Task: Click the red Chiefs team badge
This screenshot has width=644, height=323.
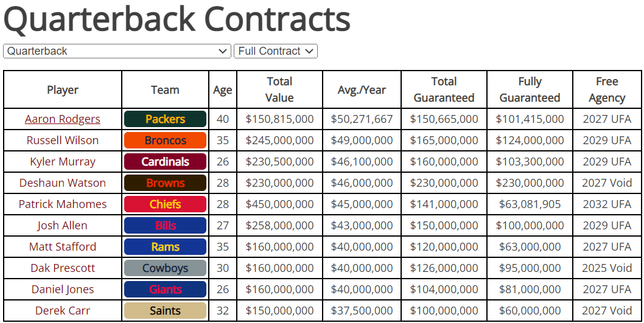Action: [x=165, y=204]
